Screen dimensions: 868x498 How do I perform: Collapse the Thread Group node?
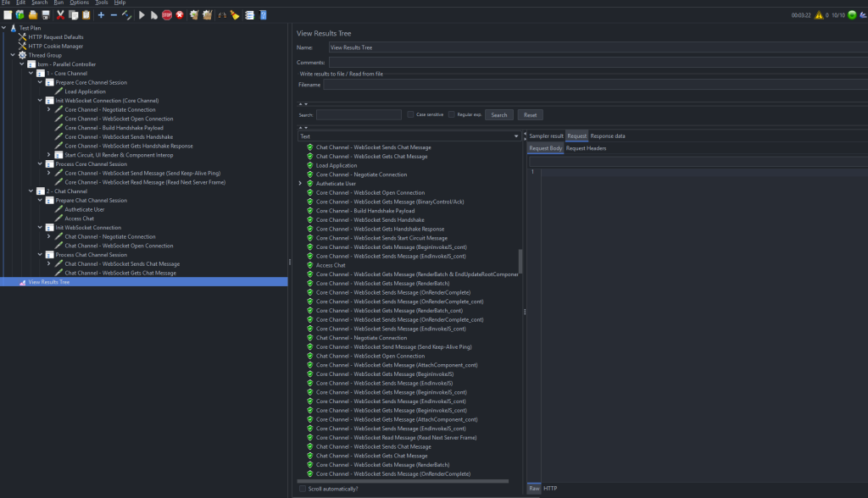click(13, 55)
